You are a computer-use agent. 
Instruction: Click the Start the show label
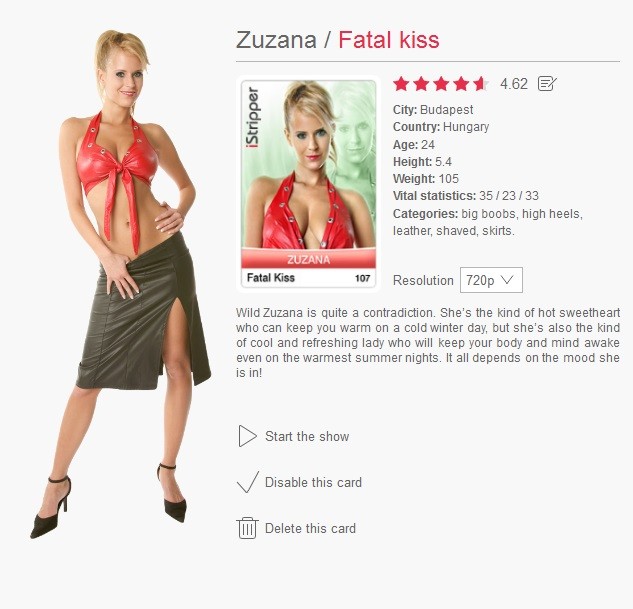tap(307, 436)
